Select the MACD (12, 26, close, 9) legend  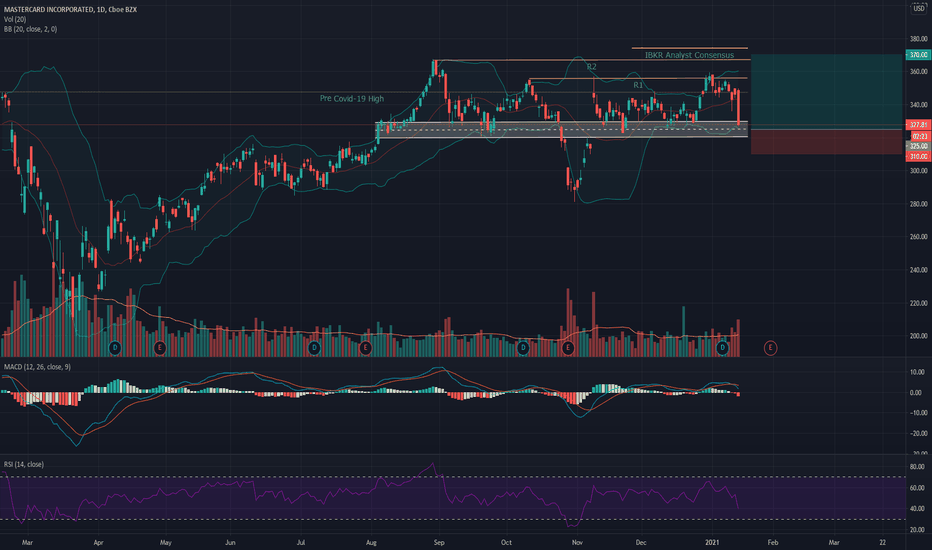[x=37, y=367]
